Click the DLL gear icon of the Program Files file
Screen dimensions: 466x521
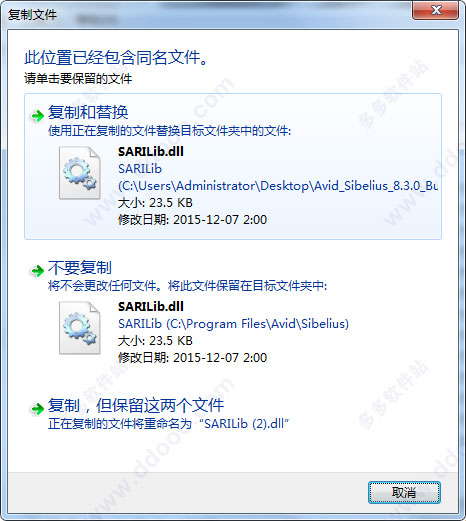coord(80,328)
